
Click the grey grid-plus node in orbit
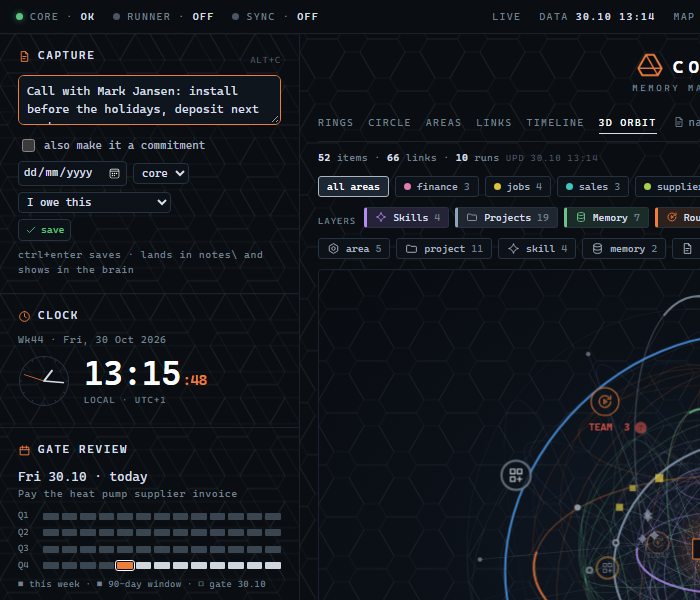pyautogui.click(x=516, y=475)
